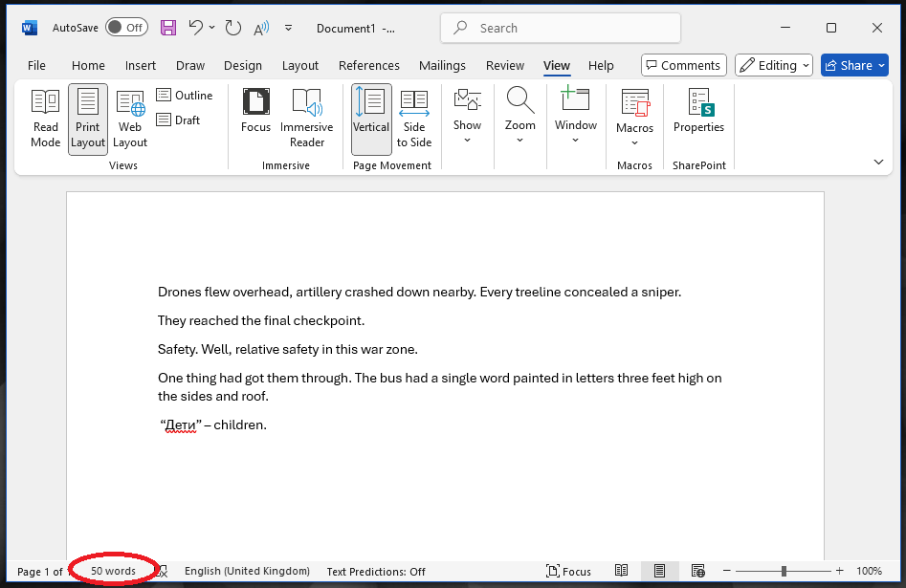Open the Undo history dropdown arrow
This screenshot has width=906, height=588.
212,28
